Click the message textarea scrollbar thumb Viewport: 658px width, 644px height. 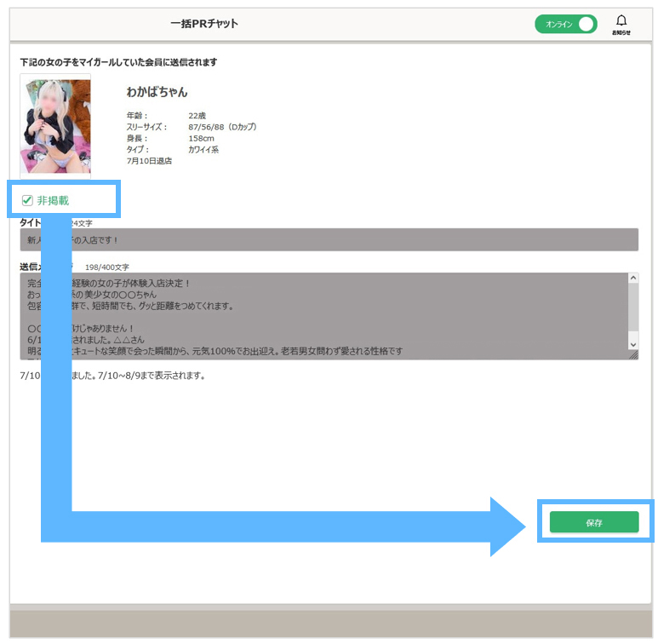(632, 307)
